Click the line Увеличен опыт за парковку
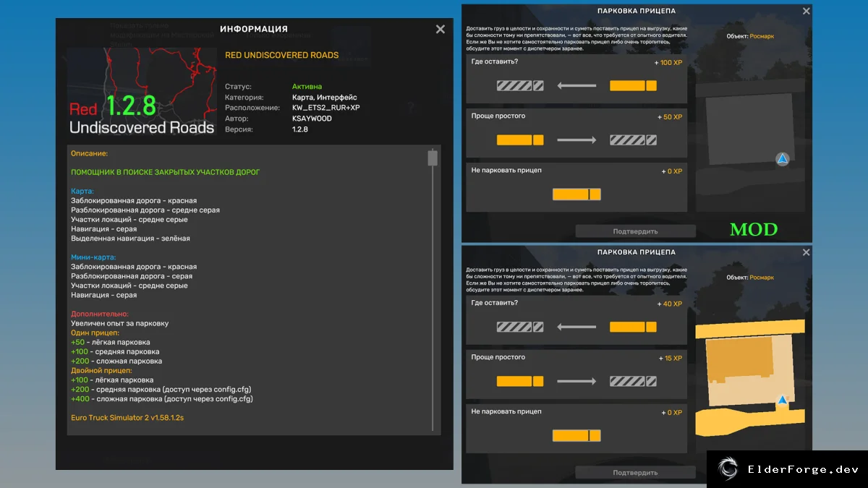This screenshot has height=488, width=868. click(119, 324)
